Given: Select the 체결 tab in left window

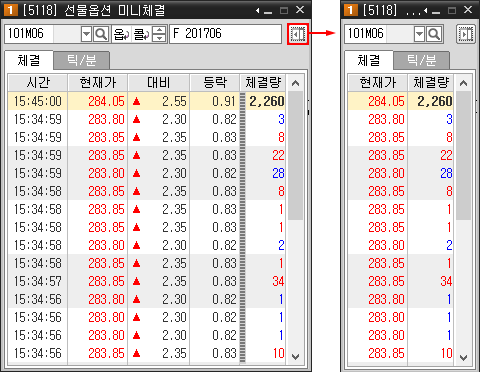Looking at the screenshot, I should click(x=29, y=60).
